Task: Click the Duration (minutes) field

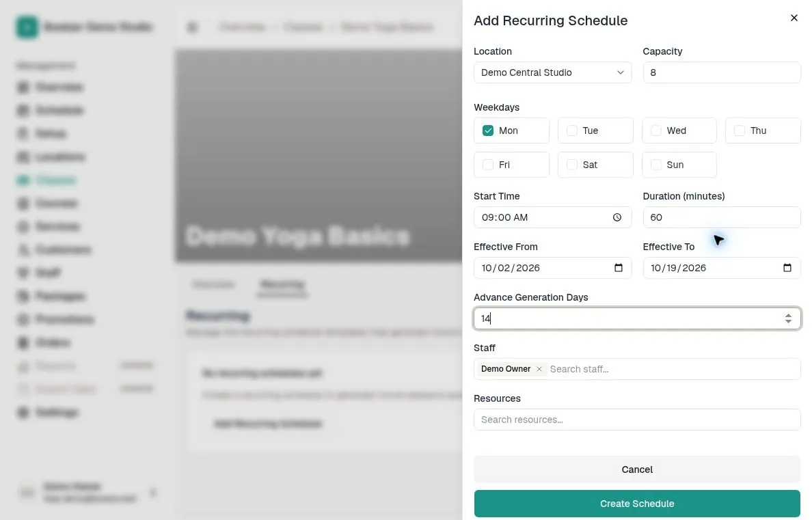Action: pyautogui.click(x=721, y=217)
